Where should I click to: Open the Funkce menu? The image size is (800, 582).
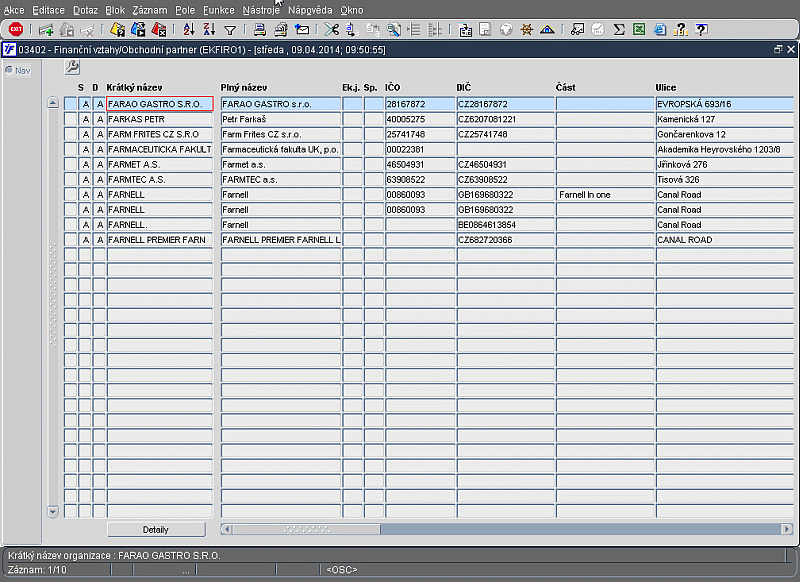[x=219, y=10]
